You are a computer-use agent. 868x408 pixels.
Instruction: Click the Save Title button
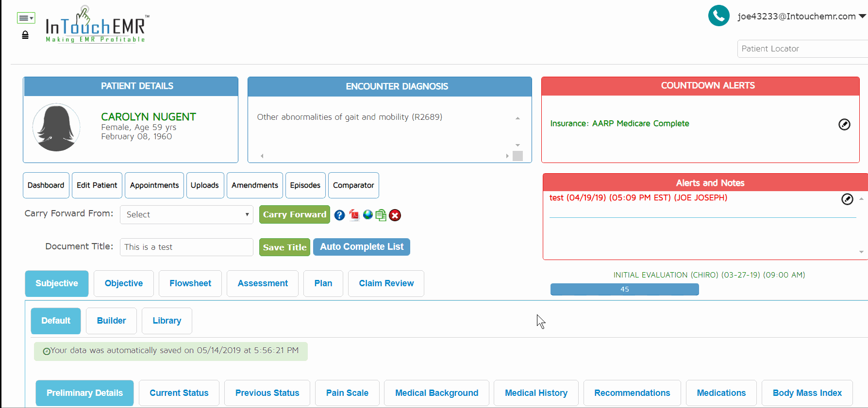tap(284, 247)
